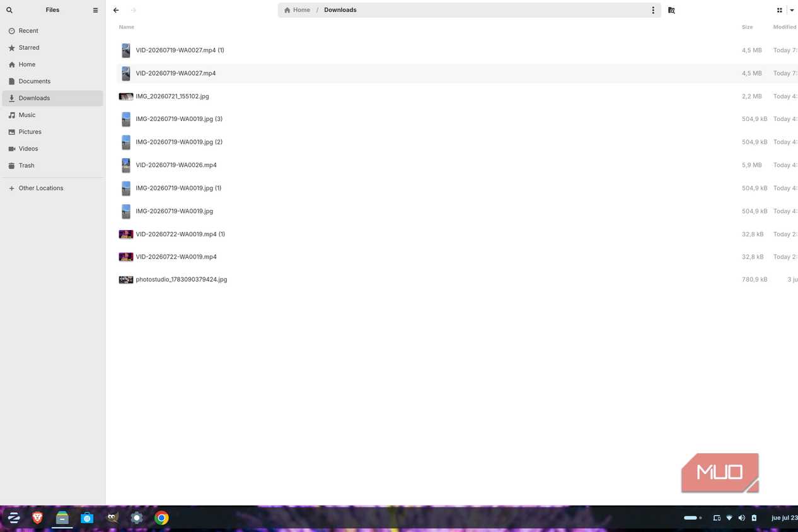
Task: Click thumbnail of VID-20260722-WA0019.mp4 (1)
Action: 126,234
